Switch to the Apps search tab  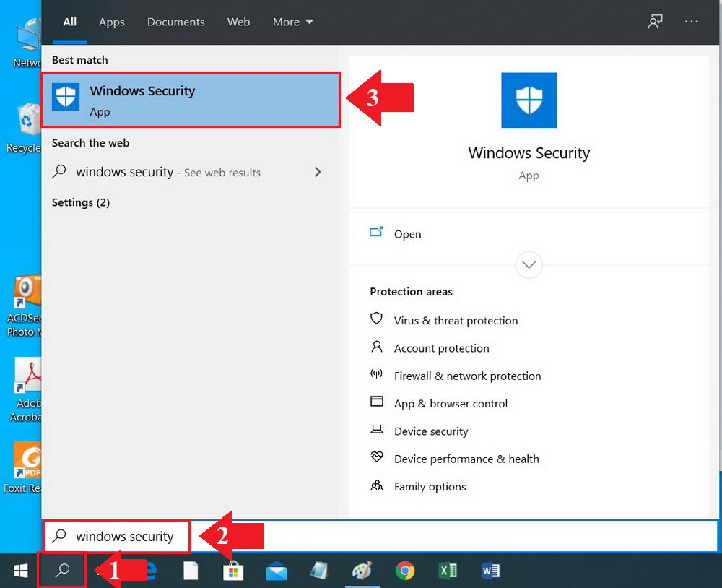coord(111,22)
